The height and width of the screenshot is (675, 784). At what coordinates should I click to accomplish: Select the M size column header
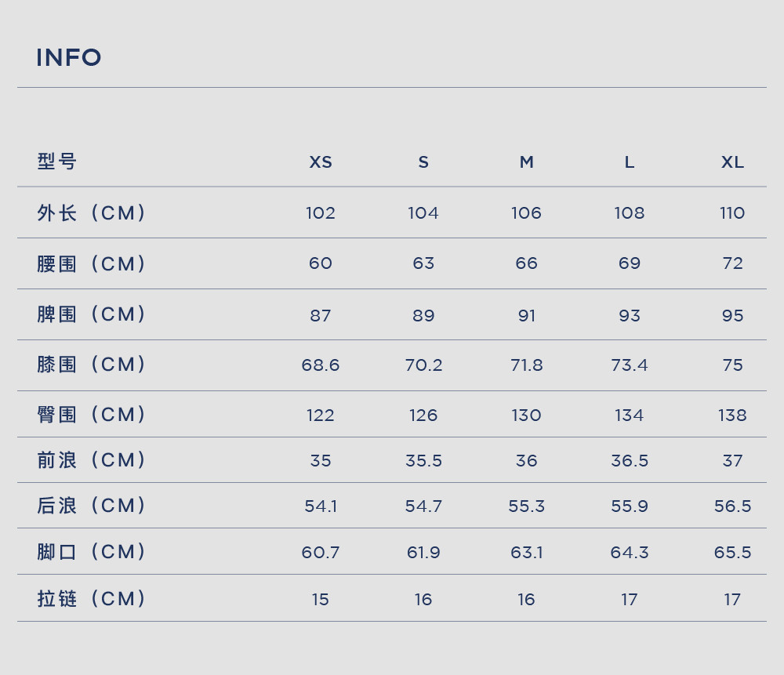coord(527,162)
